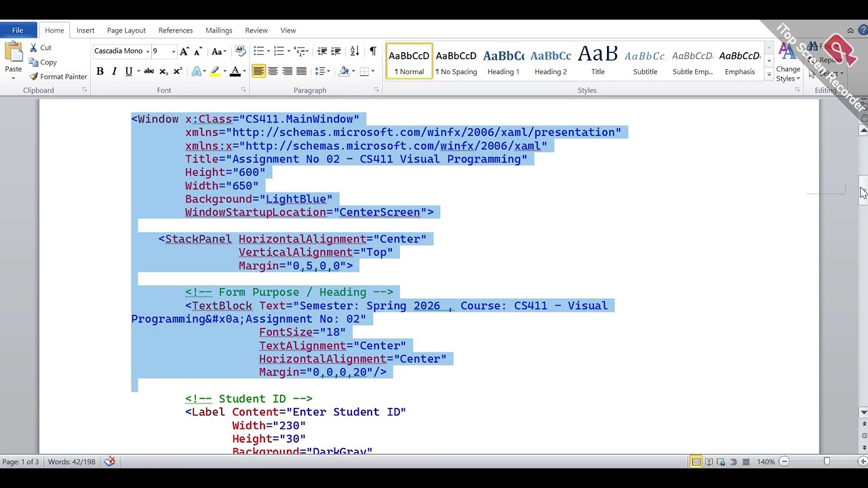The height and width of the screenshot is (488, 868).
Task: Click the zoom slider handle
Action: 827,462
